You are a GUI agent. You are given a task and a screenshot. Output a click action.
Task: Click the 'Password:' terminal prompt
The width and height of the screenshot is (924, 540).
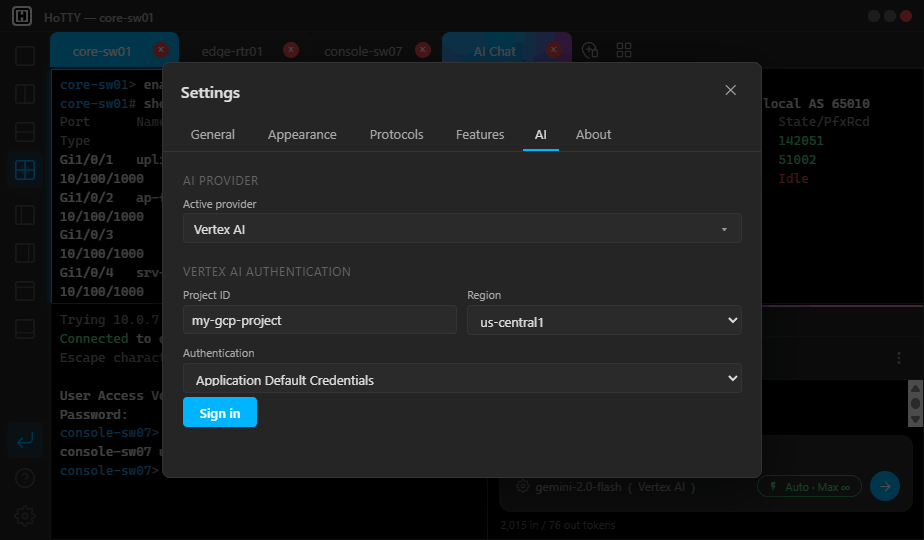[94, 414]
